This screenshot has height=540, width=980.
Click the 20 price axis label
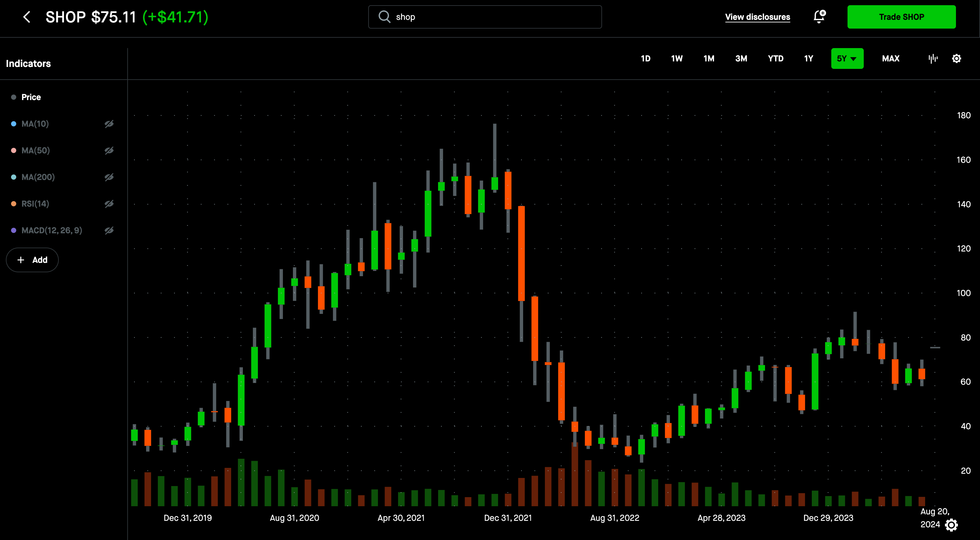[x=965, y=471]
